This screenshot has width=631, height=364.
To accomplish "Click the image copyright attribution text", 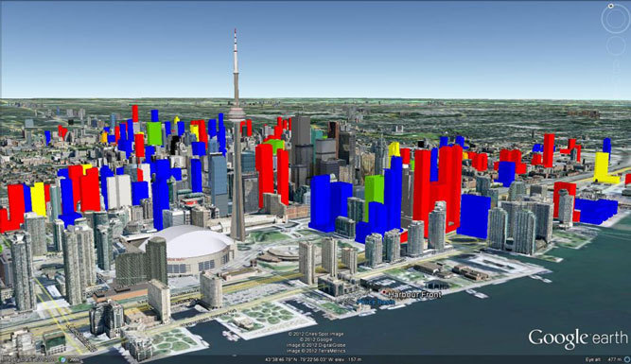I will tap(316, 342).
